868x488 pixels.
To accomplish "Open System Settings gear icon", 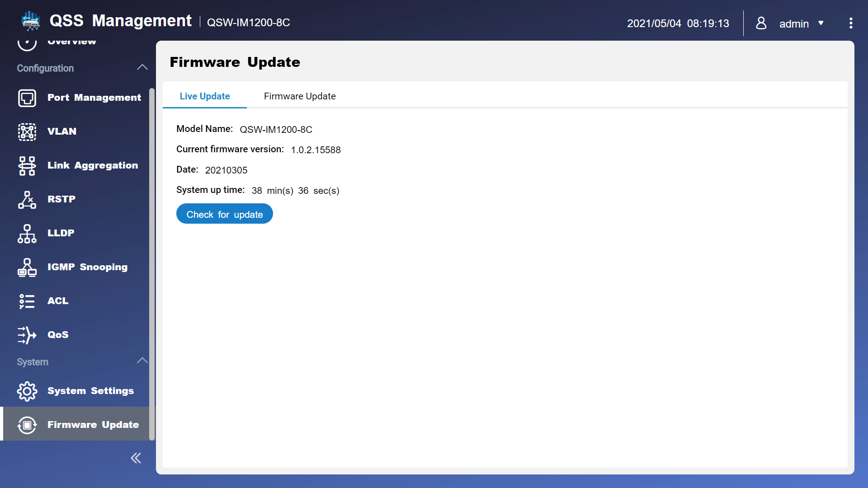I will coord(27,391).
